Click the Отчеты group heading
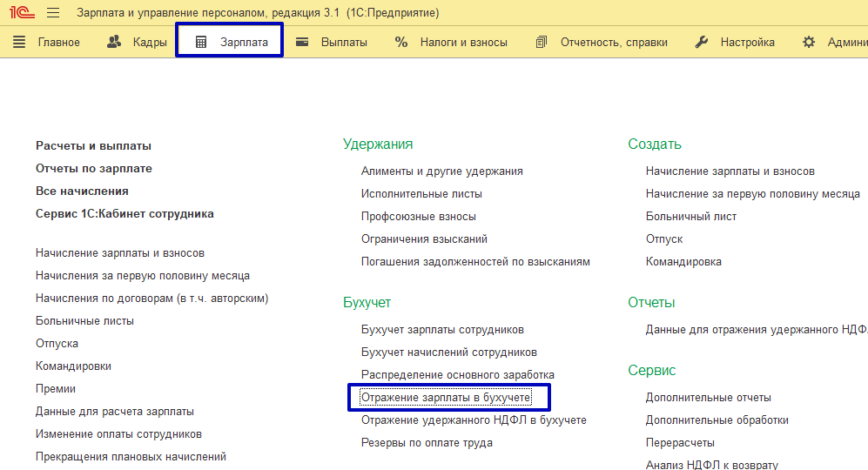The width and height of the screenshot is (868, 470). coord(651,303)
